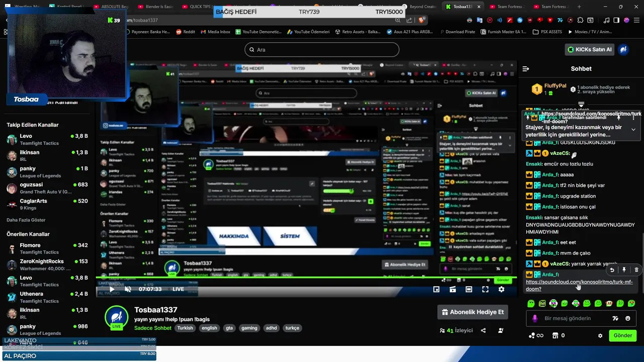Image resolution: width=644 pixels, height=362 pixels.
Task: Insert the first green blob emote
Action: [531, 303]
